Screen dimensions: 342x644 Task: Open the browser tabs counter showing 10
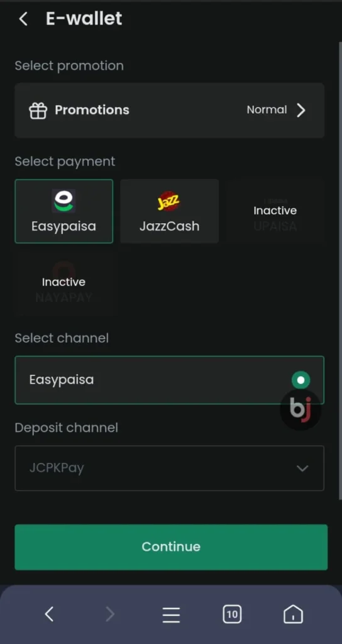pos(232,614)
